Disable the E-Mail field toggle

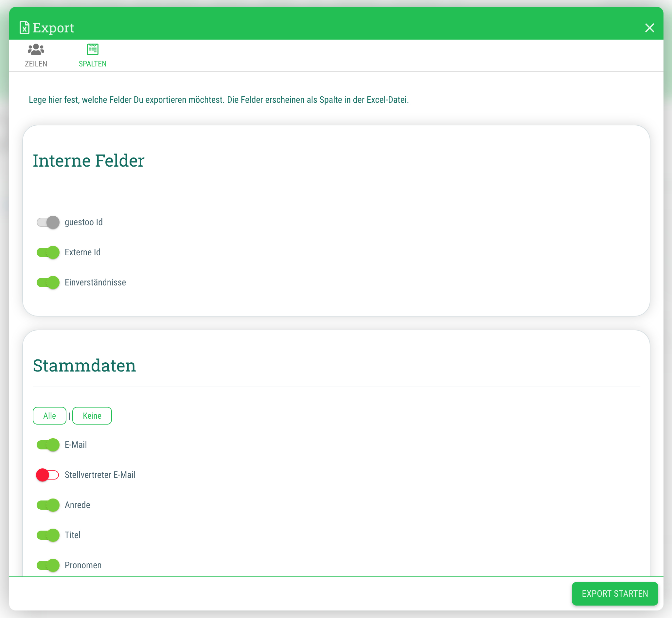[48, 445]
